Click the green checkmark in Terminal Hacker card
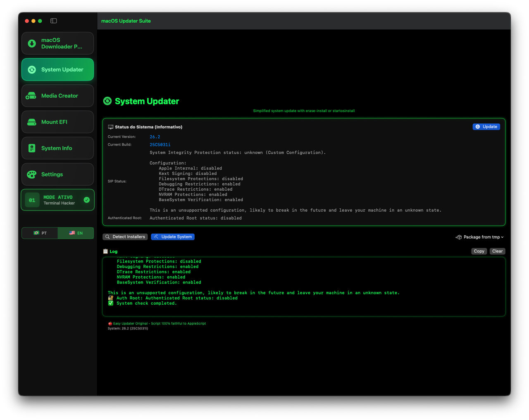The image size is (529, 420). 87,200
